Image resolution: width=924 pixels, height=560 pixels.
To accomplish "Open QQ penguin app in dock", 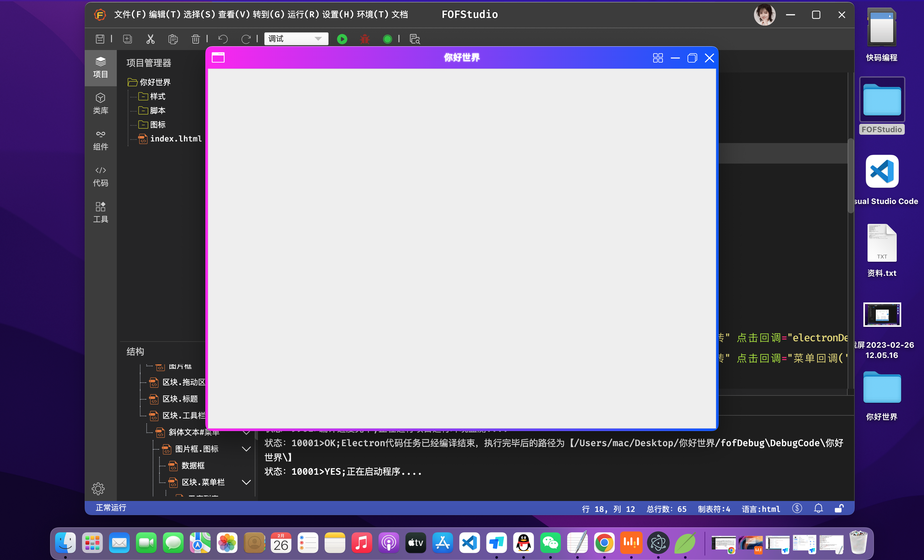I will pos(523,542).
